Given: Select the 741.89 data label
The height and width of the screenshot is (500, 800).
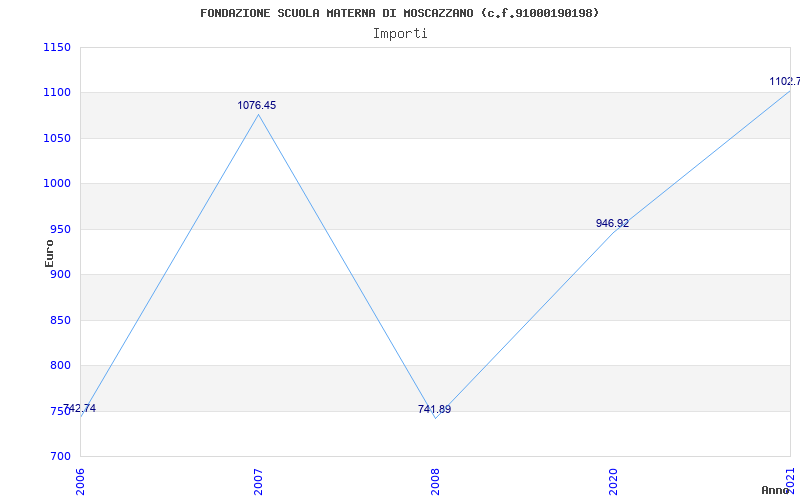Looking at the screenshot, I should (434, 409).
